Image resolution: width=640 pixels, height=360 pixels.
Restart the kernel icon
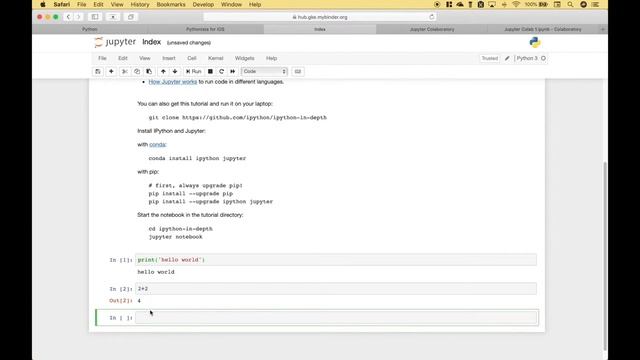[222, 71]
